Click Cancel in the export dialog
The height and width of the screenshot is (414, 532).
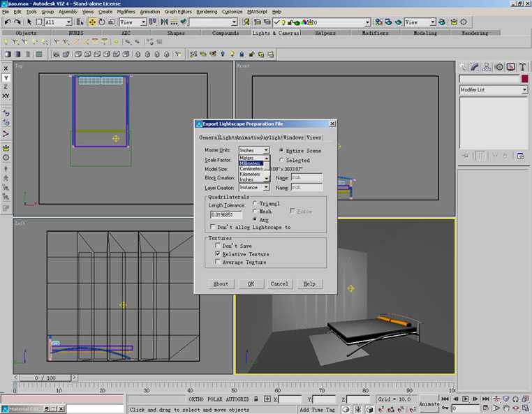[279, 284]
